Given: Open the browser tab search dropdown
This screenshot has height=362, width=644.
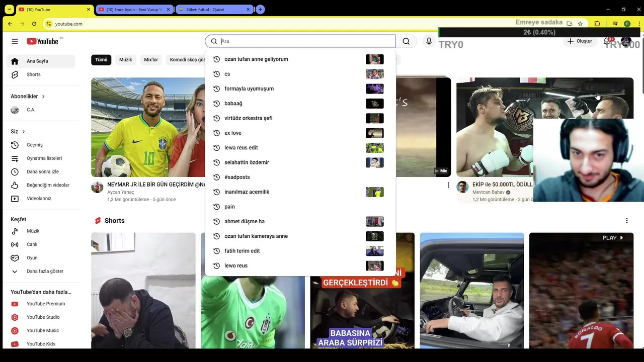Looking at the screenshot, I should click(x=9, y=9).
